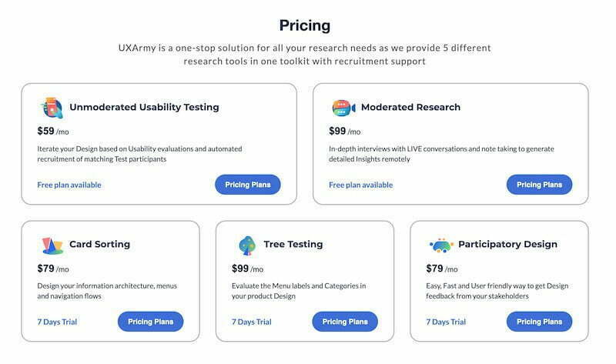Follow Free plan available link under Moderated Research
Screen dimensions: 616x364
click(360, 185)
